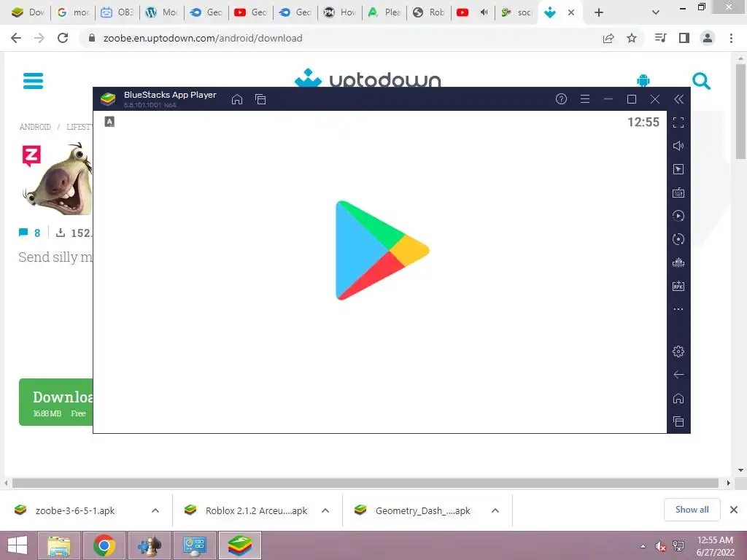Switch to the 'Plea' tab
The image size is (747, 560).
pyautogui.click(x=384, y=12)
